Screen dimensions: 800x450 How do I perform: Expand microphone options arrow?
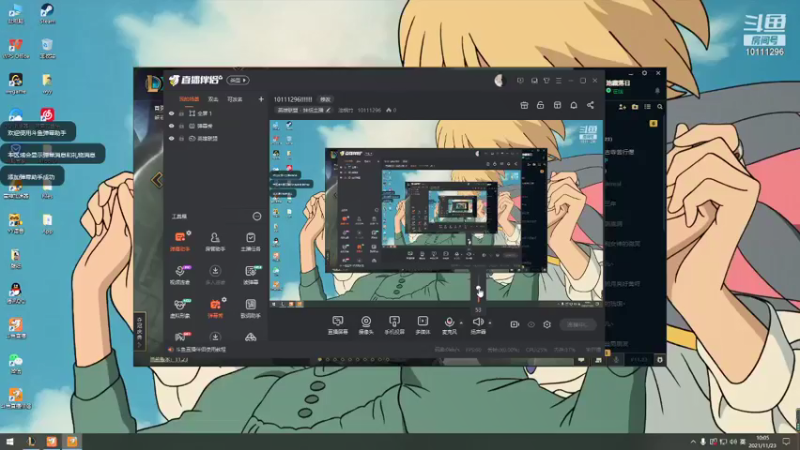[461, 323]
